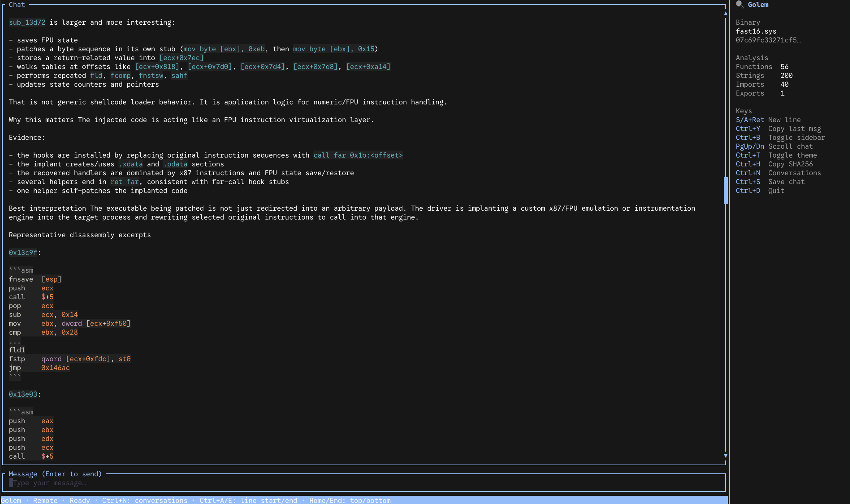The height and width of the screenshot is (504, 850).
Task: Click the 'fnstsw' instruction mnemonic
Action: click(151, 76)
